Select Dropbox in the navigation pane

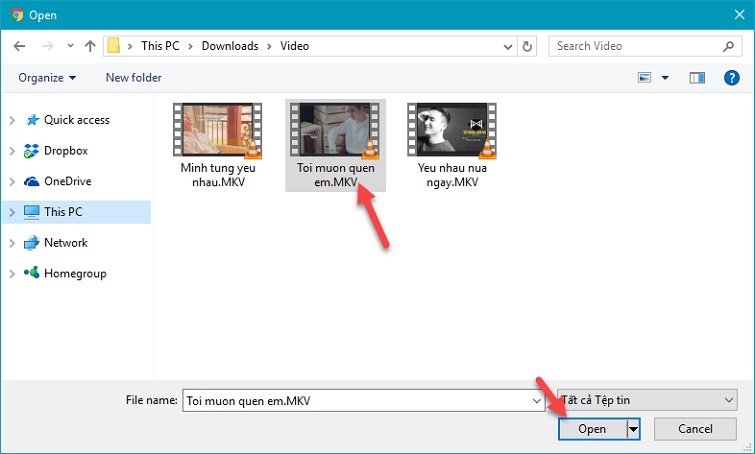pyautogui.click(x=65, y=150)
